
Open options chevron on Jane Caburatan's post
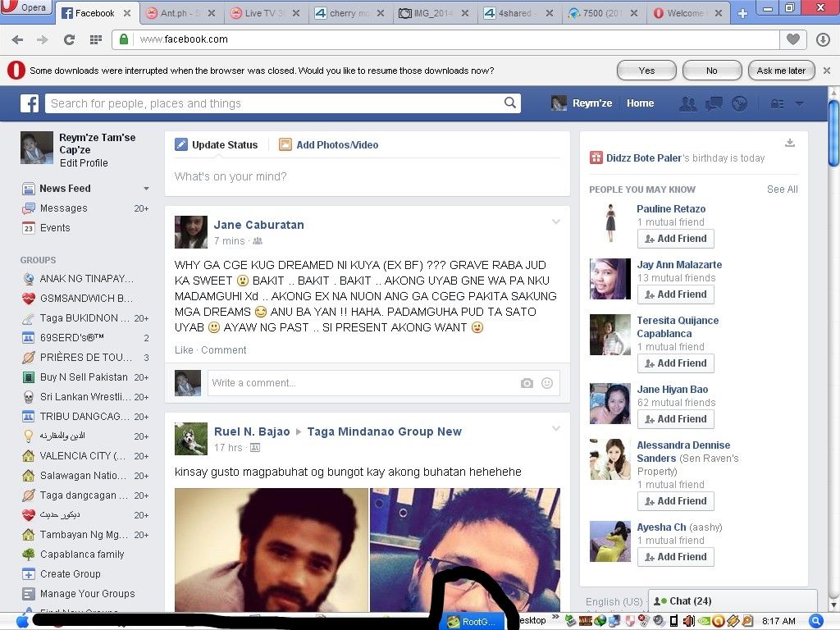click(x=555, y=222)
